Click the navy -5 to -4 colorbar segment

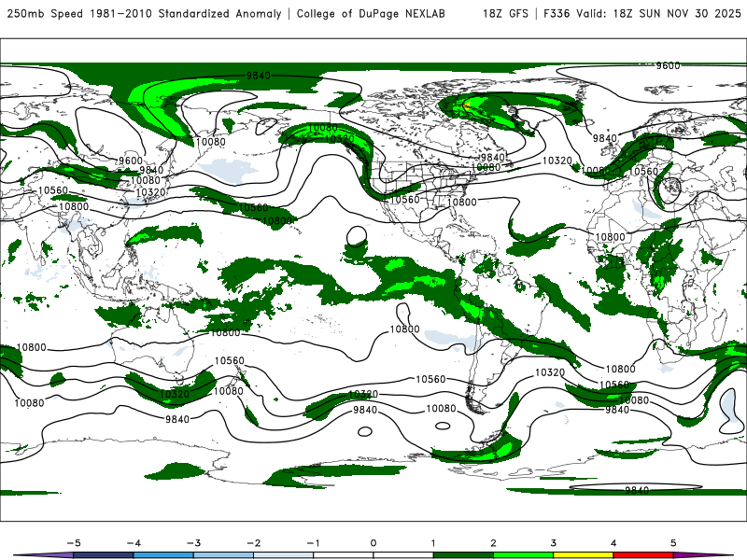(104, 555)
